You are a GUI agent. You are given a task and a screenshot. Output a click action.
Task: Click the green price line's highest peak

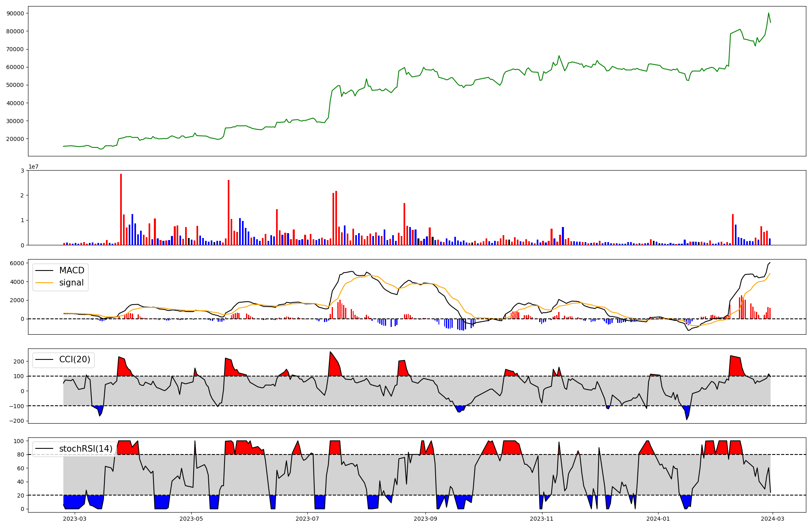pos(769,13)
